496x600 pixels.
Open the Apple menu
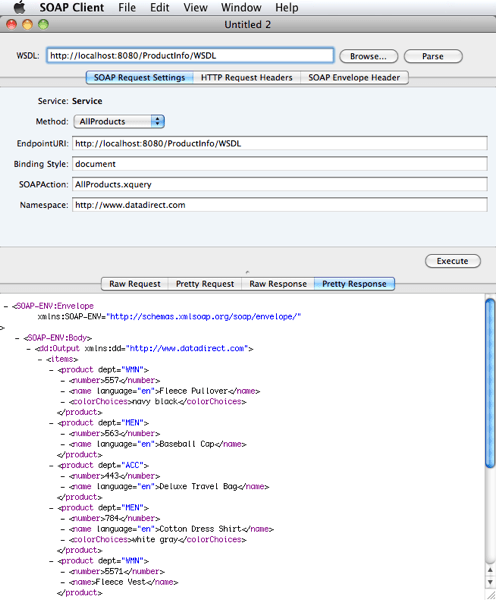coord(20,7)
